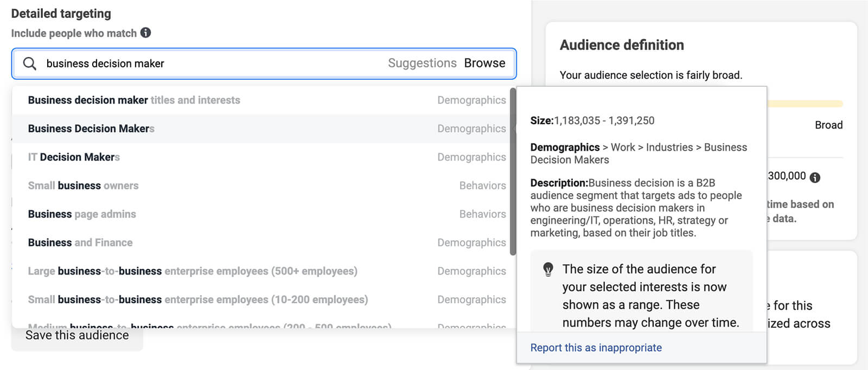Click info icon beside Include people who match
Image resolution: width=868 pixels, height=370 pixels.
145,33
